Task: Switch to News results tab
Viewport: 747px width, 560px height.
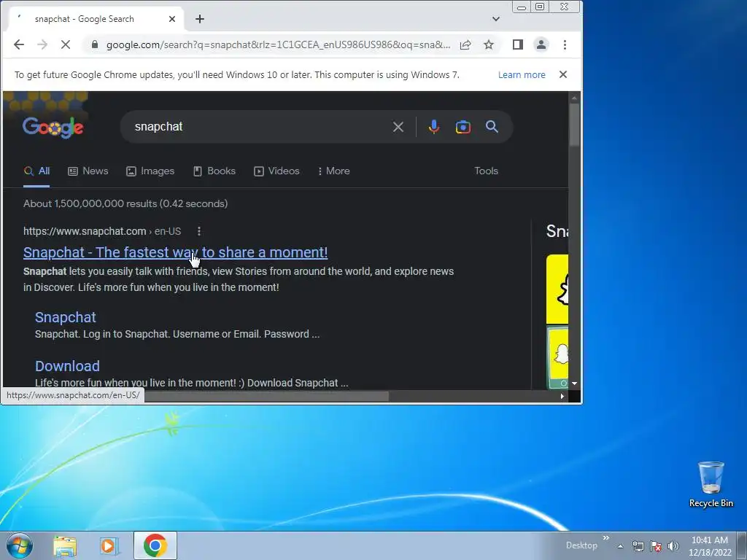Action: point(88,171)
